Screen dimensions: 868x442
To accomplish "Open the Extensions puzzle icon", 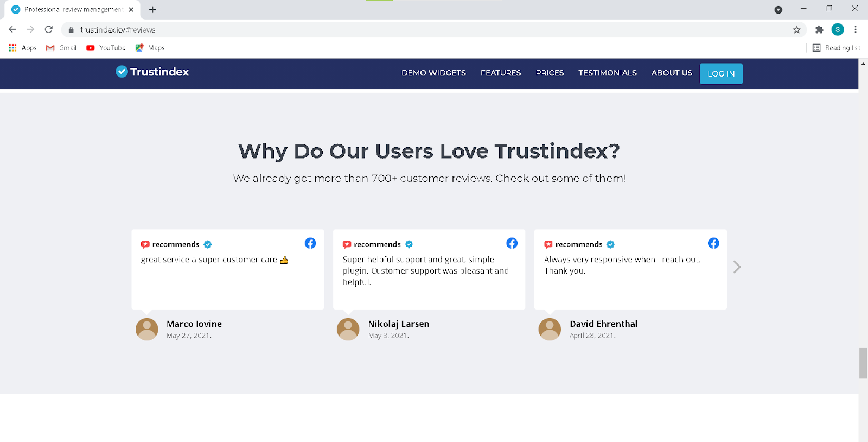I will tap(819, 30).
